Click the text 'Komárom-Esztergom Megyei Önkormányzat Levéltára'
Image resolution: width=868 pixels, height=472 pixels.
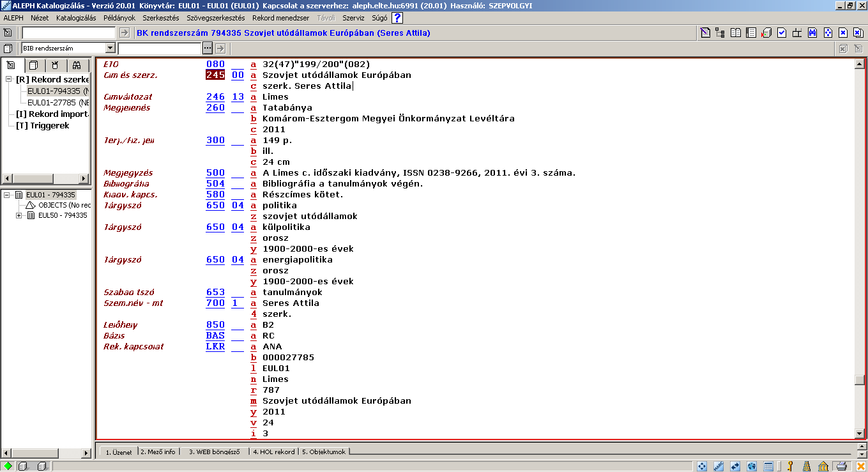pos(388,118)
